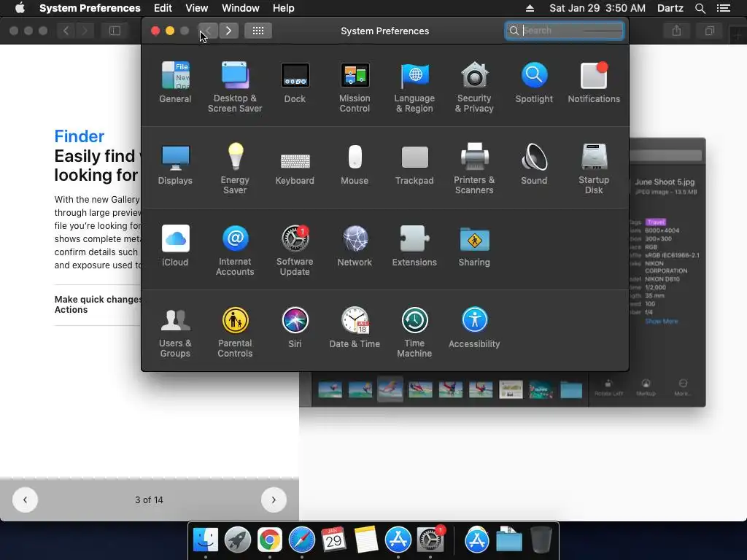747x560 pixels.
Task: Open Safari from the Dock
Action: [301, 540]
